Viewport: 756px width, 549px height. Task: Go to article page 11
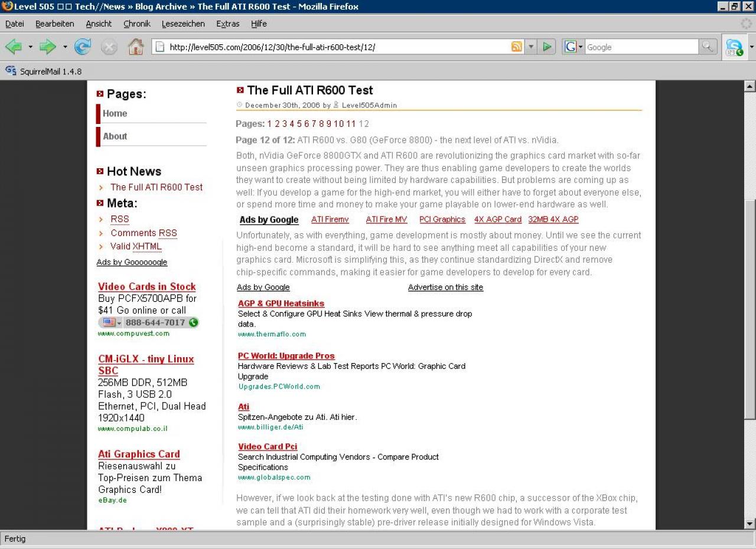[351, 124]
